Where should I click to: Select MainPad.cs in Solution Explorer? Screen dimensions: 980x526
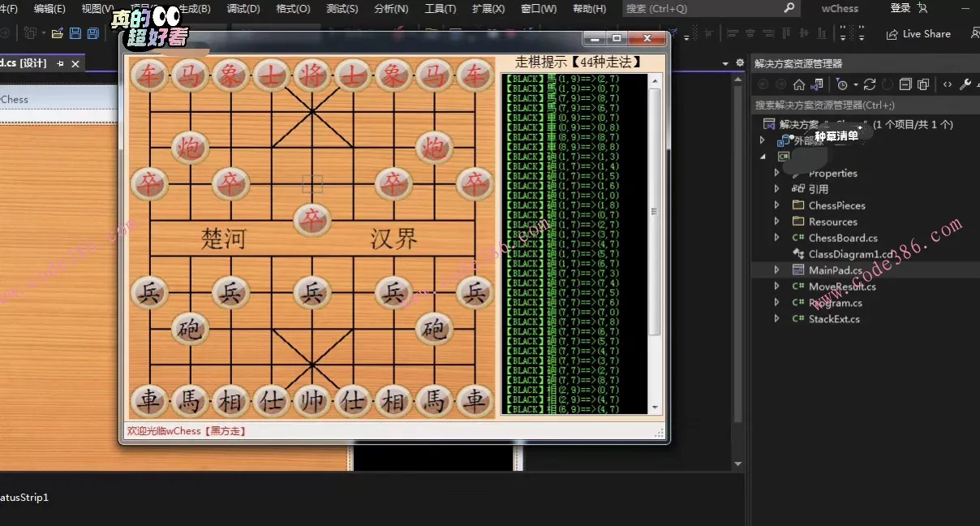(835, 270)
